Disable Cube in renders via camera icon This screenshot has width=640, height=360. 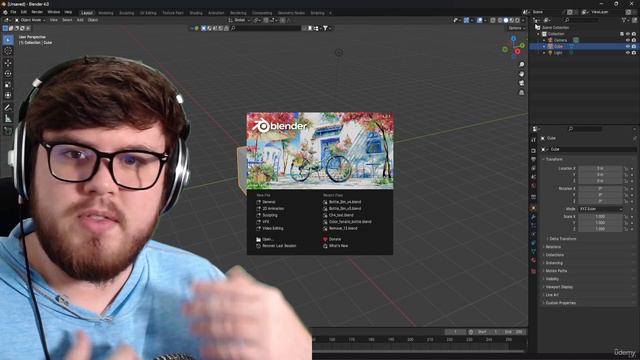pos(634,47)
